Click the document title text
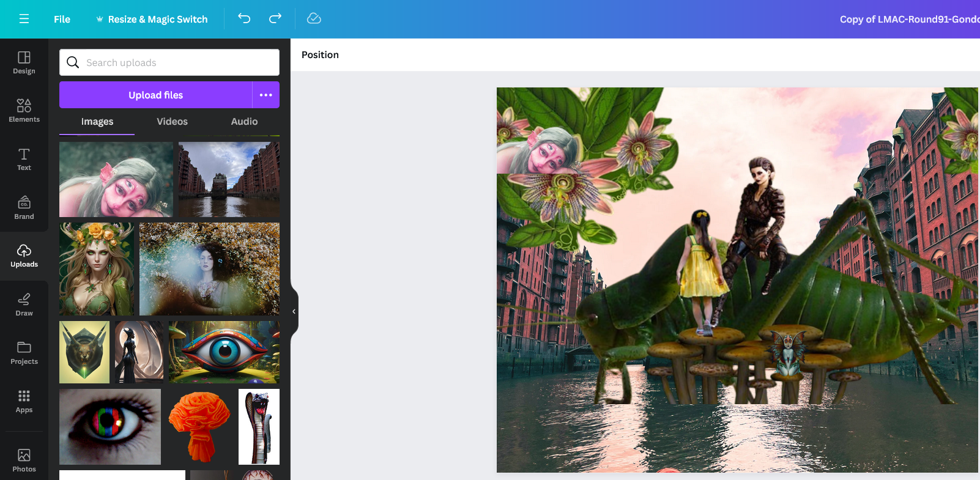The width and height of the screenshot is (980, 480). 909,19
